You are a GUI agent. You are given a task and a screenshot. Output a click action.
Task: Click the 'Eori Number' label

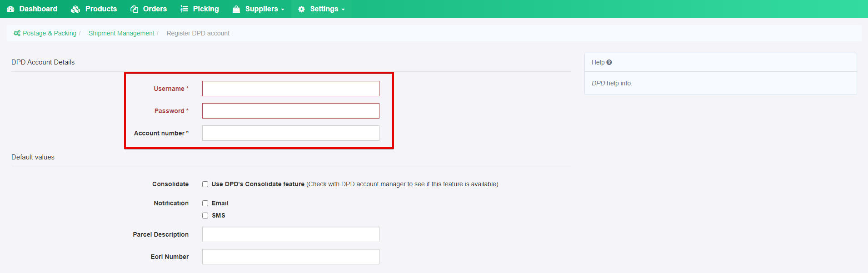tap(170, 257)
